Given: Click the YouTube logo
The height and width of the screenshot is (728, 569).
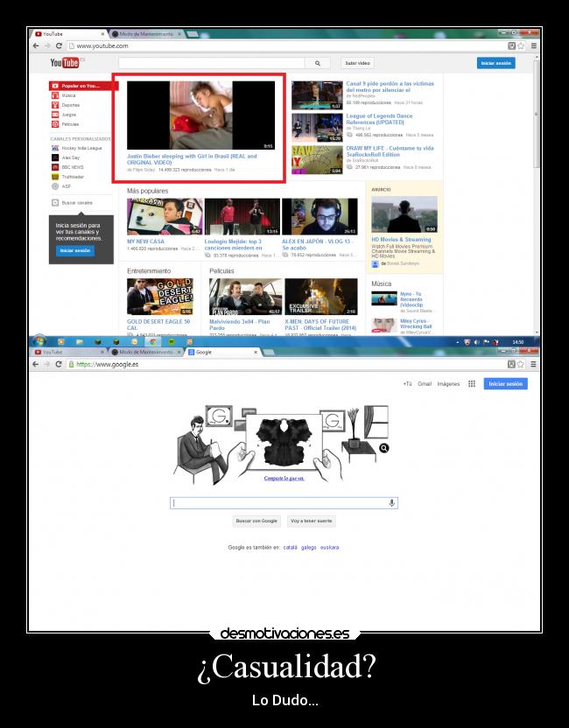Looking at the screenshot, I should pyautogui.click(x=65, y=63).
